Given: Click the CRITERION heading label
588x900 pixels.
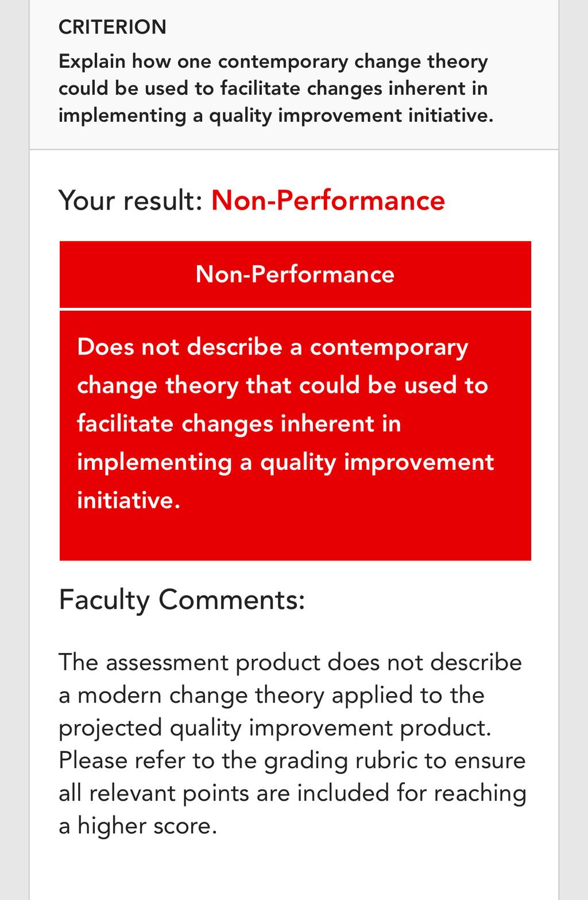Looking at the screenshot, I should click(x=113, y=27).
